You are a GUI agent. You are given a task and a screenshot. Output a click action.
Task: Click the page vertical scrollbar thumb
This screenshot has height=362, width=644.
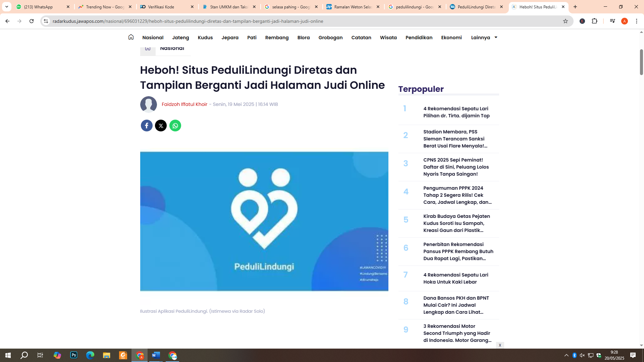pyautogui.click(x=641, y=62)
